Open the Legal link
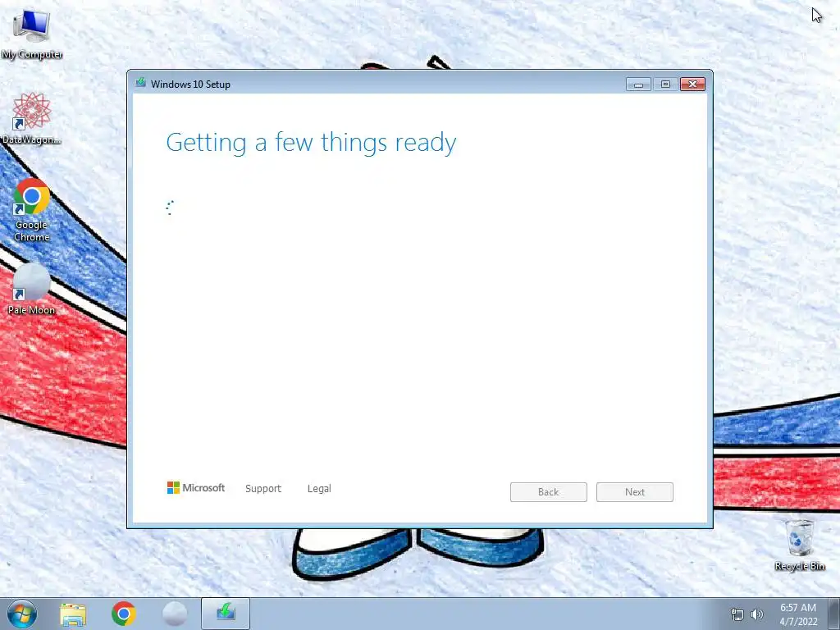 (x=319, y=489)
